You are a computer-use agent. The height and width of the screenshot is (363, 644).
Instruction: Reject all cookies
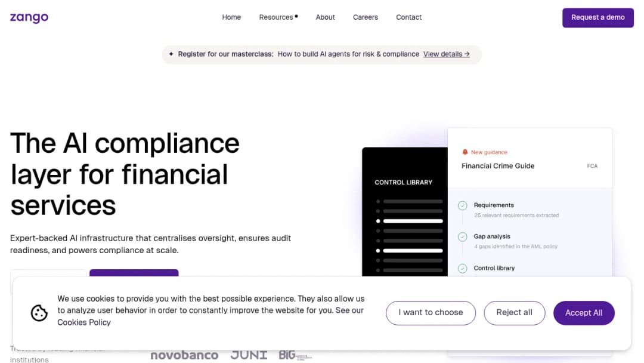point(514,313)
